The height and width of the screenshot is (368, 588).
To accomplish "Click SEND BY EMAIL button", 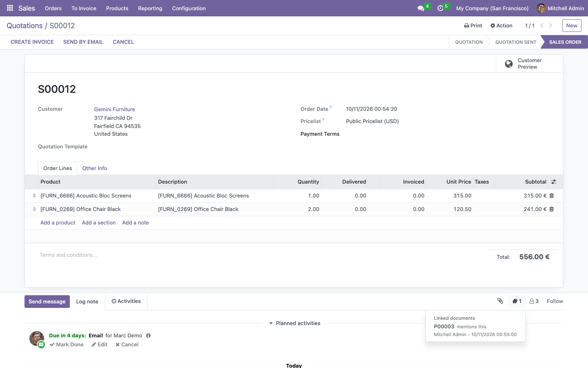I will pyautogui.click(x=83, y=42).
